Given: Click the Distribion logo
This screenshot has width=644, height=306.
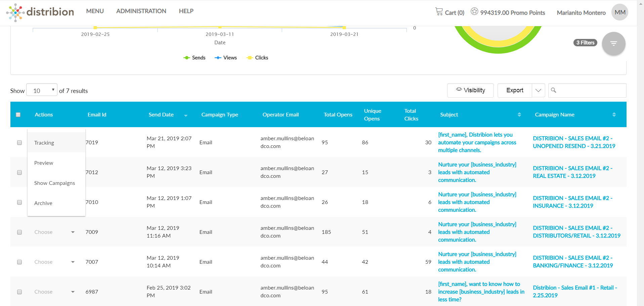Looking at the screenshot, I should coord(40,12).
